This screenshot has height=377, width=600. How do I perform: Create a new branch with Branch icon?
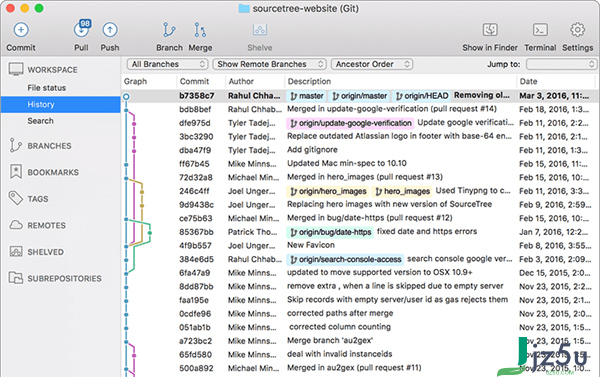pyautogui.click(x=169, y=30)
